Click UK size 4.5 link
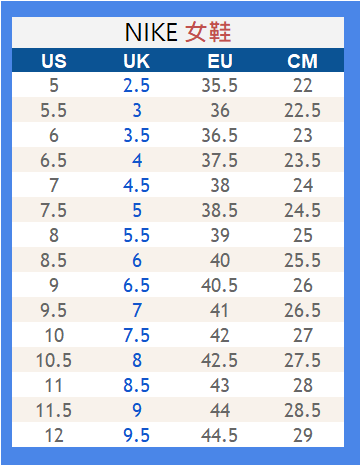 [x=136, y=185]
